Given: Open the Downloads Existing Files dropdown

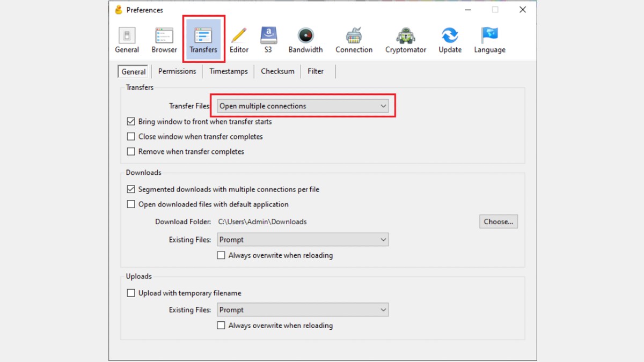Looking at the screenshot, I should pyautogui.click(x=303, y=240).
